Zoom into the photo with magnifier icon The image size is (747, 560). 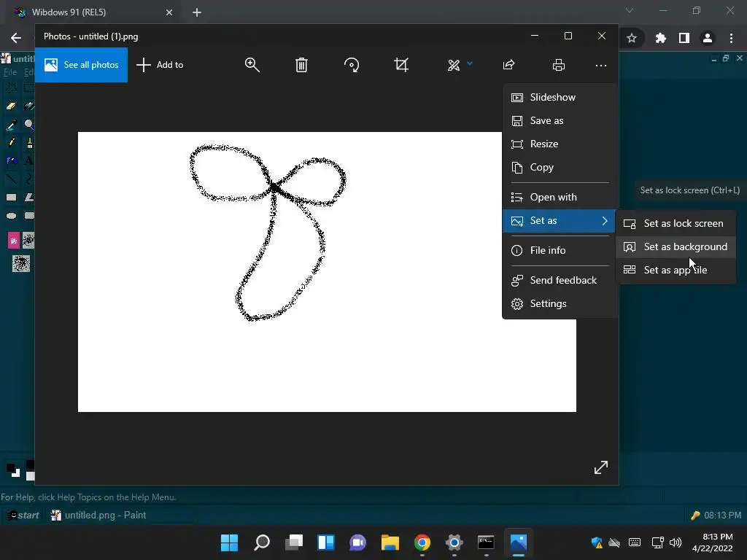coord(252,65)
